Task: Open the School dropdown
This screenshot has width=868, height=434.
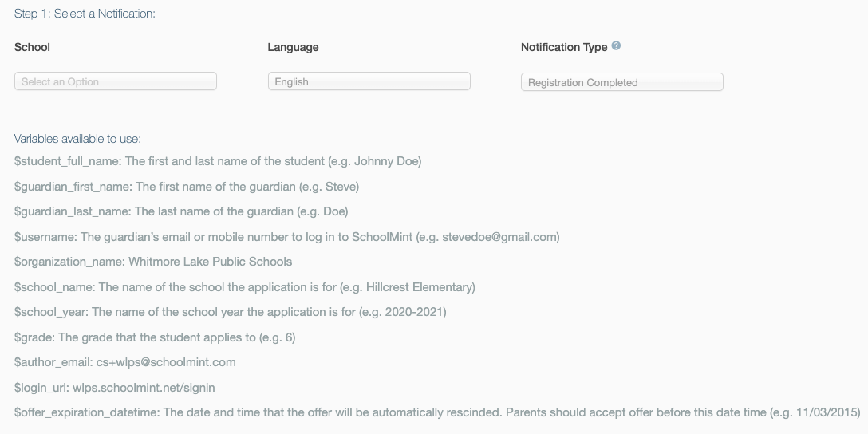Action: [115, 81]
